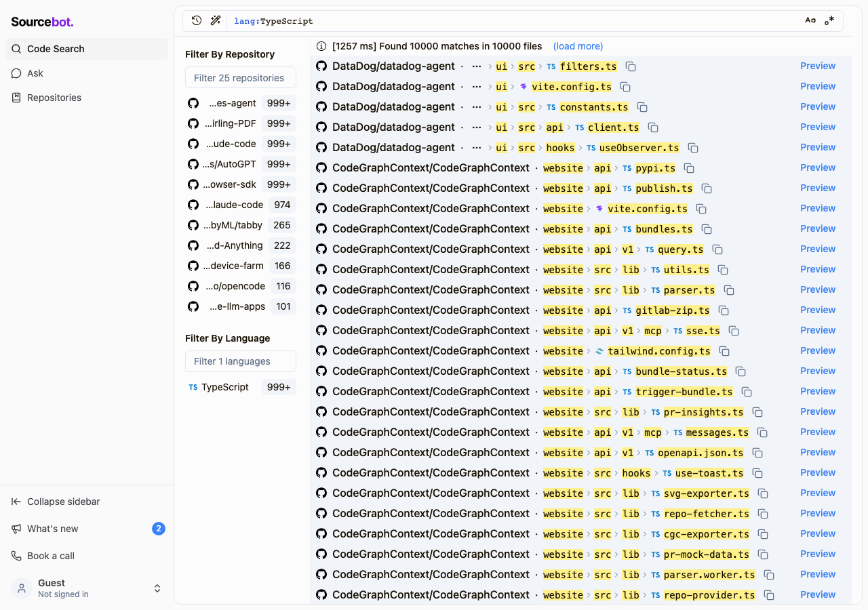Go to the Ask page
The image size is (868, 610).
tap(87, 73)
